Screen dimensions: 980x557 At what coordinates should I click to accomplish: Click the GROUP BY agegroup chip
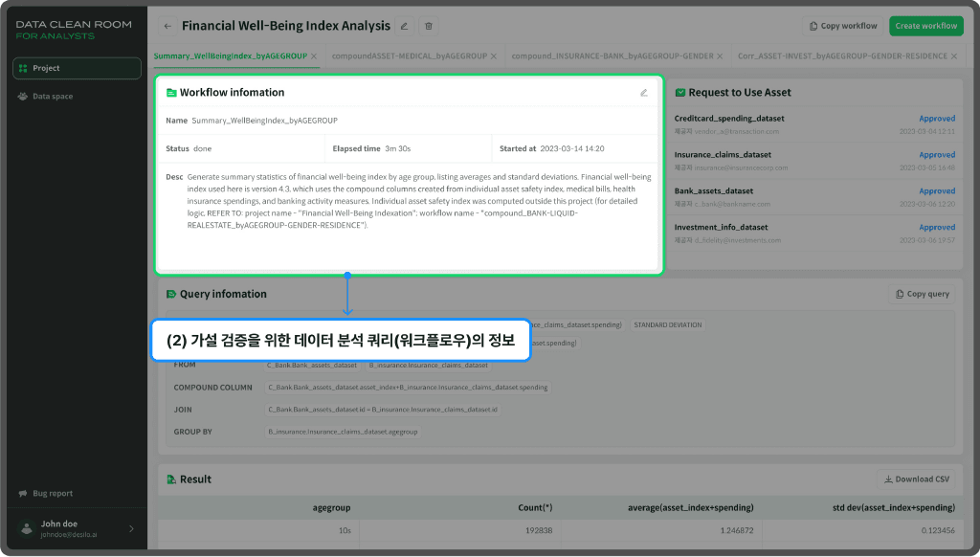[x=343, y=432]
